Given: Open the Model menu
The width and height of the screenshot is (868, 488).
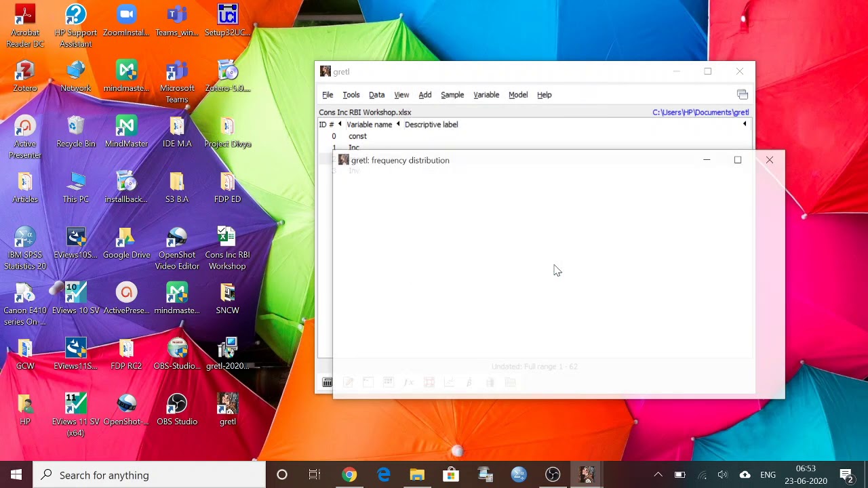Looking at the screenshot, I should click(x=518, y=95).
